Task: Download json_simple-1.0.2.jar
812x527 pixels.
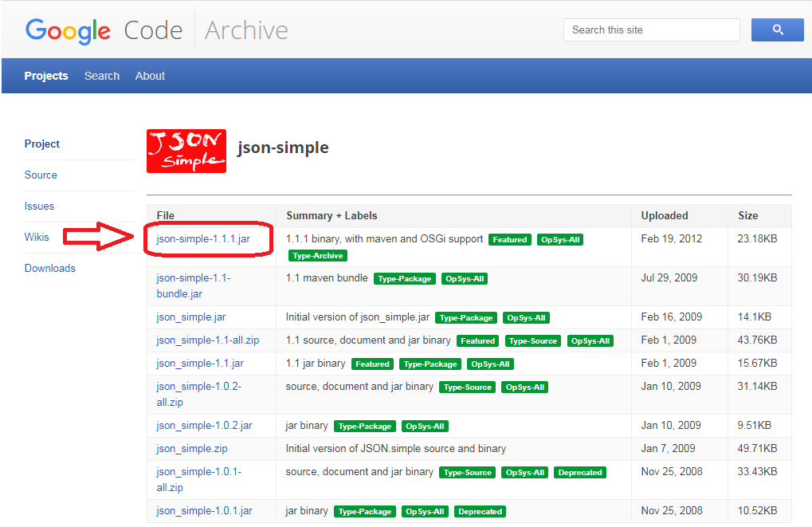Action: click(x=204, y=426)
